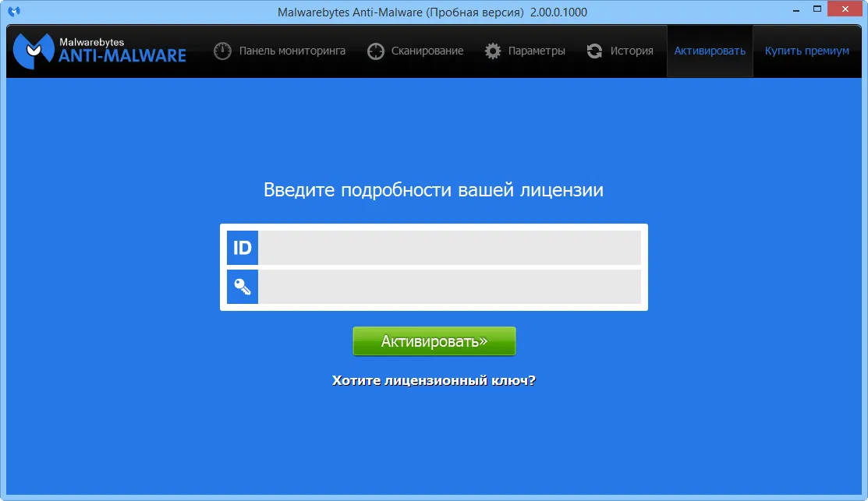Click the ID badge icon on the license field
This screenshot has width=868, height=501.
(242, 248)
